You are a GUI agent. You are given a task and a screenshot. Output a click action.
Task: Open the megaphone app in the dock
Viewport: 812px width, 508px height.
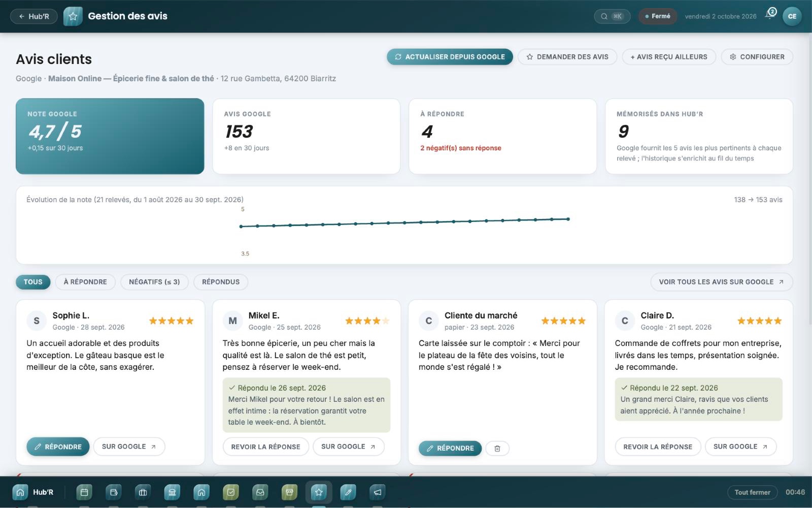point(378,492)
